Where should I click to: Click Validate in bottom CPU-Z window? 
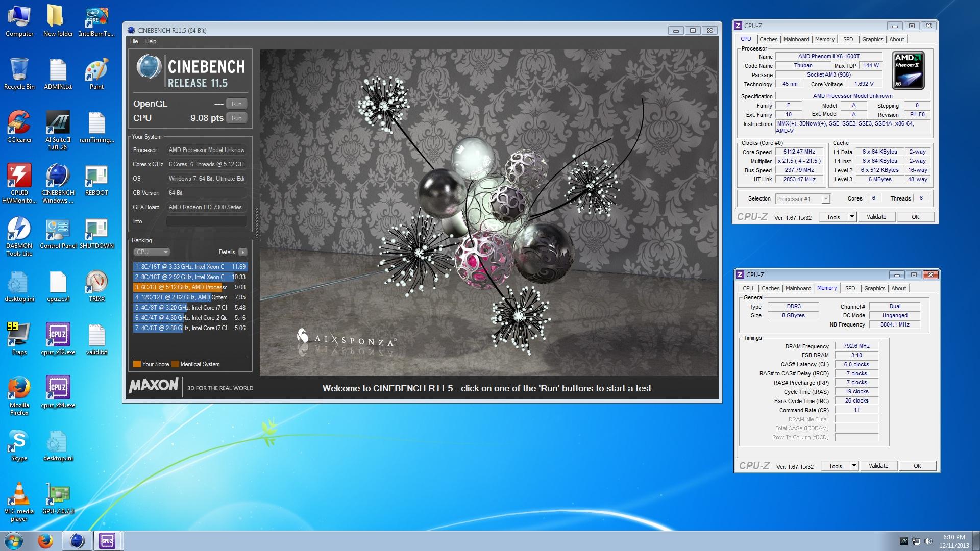click(x=878, y=466)
